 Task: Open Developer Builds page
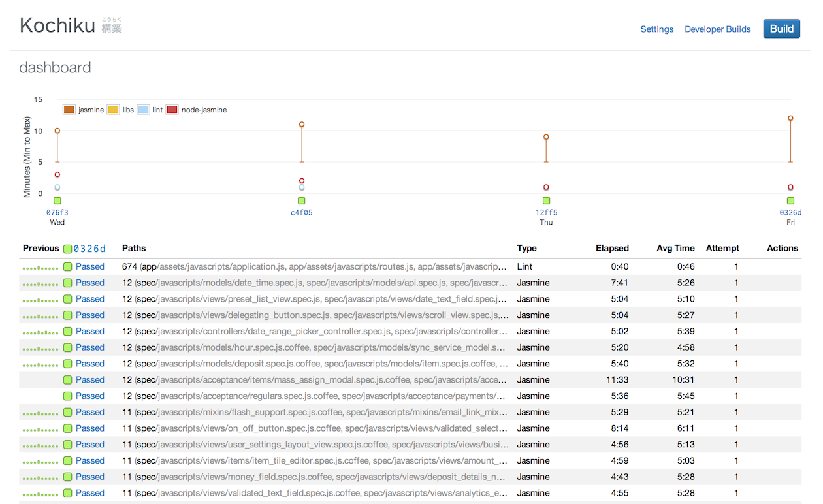717,29
